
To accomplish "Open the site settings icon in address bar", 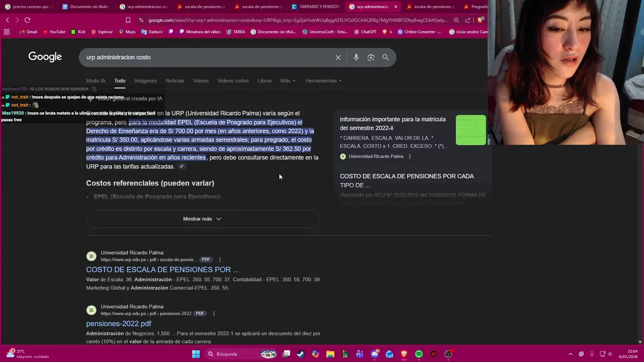I will click(x=141, y=20).
